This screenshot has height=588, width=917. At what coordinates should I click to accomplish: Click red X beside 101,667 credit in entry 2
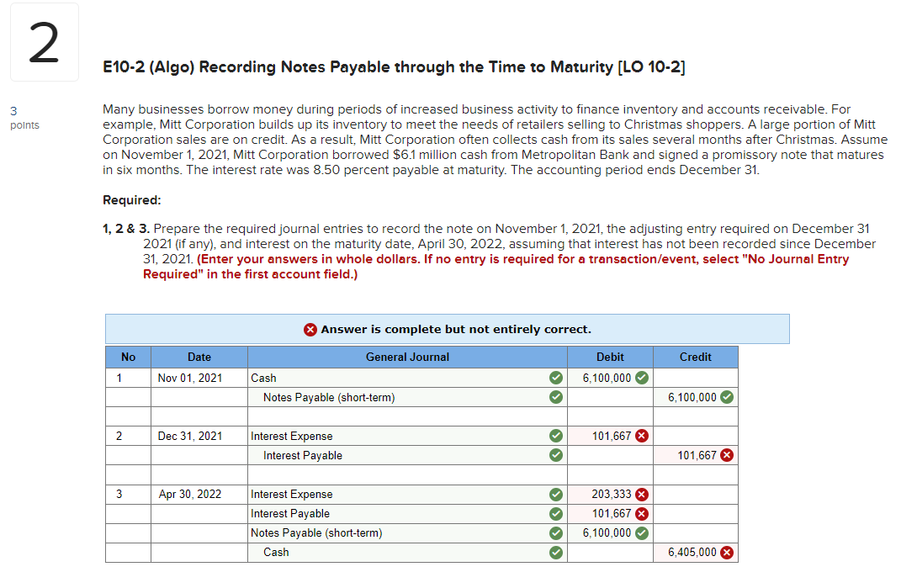tap(727, 455)
